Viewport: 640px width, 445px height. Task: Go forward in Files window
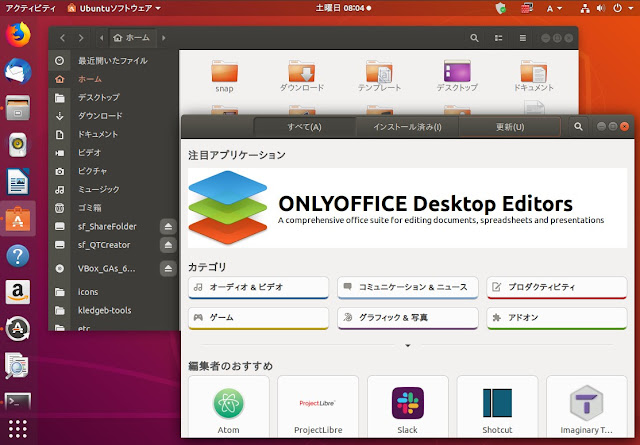[x=81, y=38]
